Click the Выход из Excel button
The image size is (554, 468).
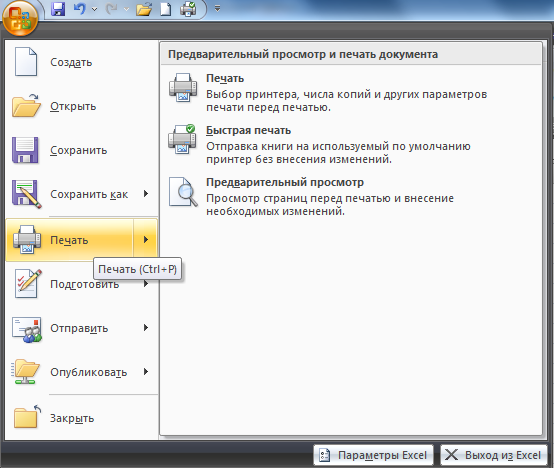[x=494, y=455]
